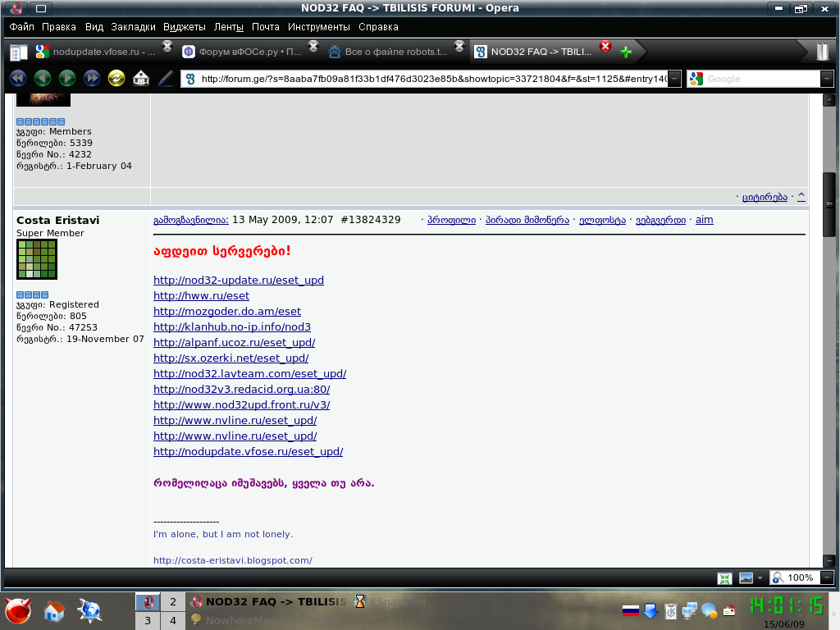Click Costa Eristavi's green avatar image
Screen dimensions: 840x630
point(37,259)
